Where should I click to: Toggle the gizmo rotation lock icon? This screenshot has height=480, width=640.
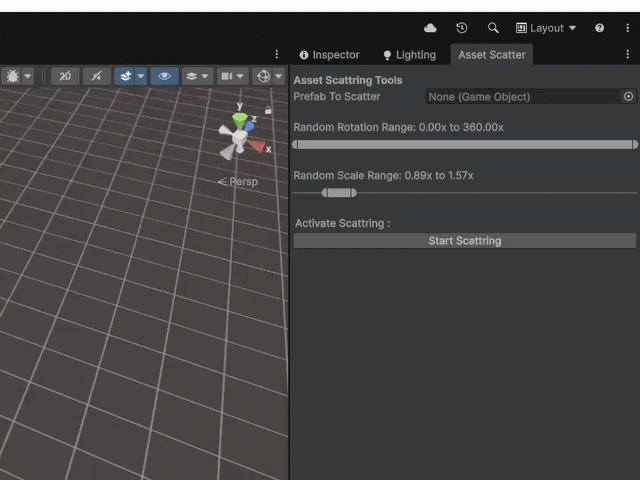click(268, 110)
